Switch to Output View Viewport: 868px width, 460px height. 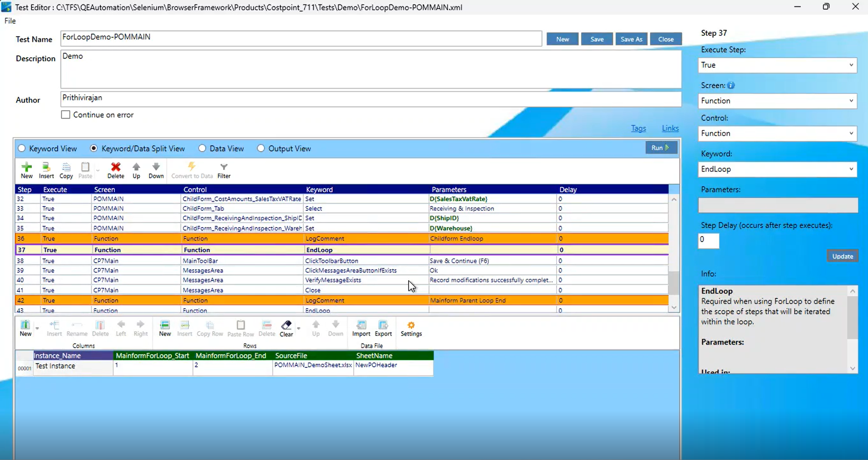click(261, 148)
